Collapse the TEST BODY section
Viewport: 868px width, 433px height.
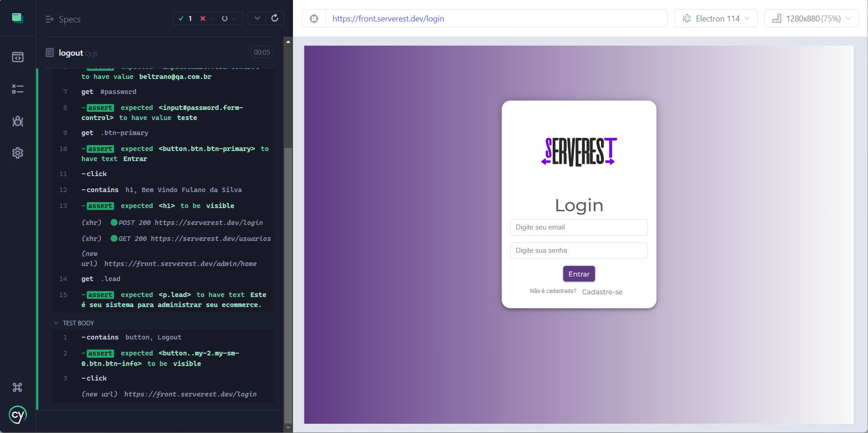click(74, 323)
